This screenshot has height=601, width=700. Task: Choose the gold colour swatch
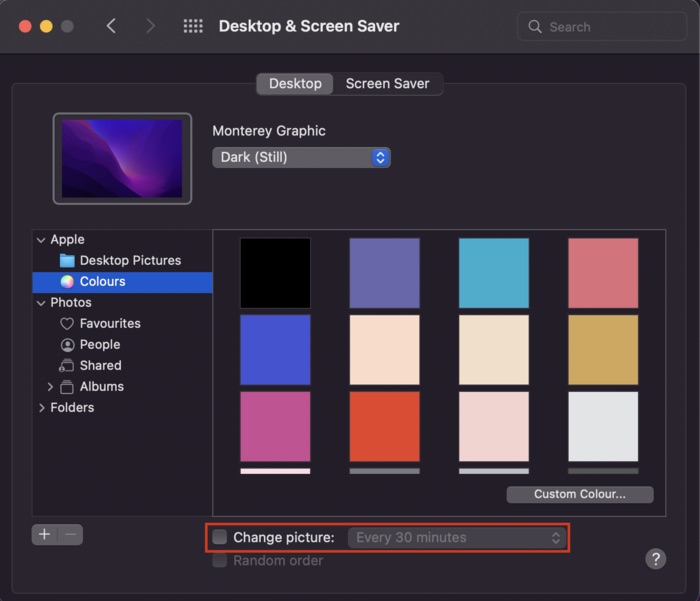603,350
